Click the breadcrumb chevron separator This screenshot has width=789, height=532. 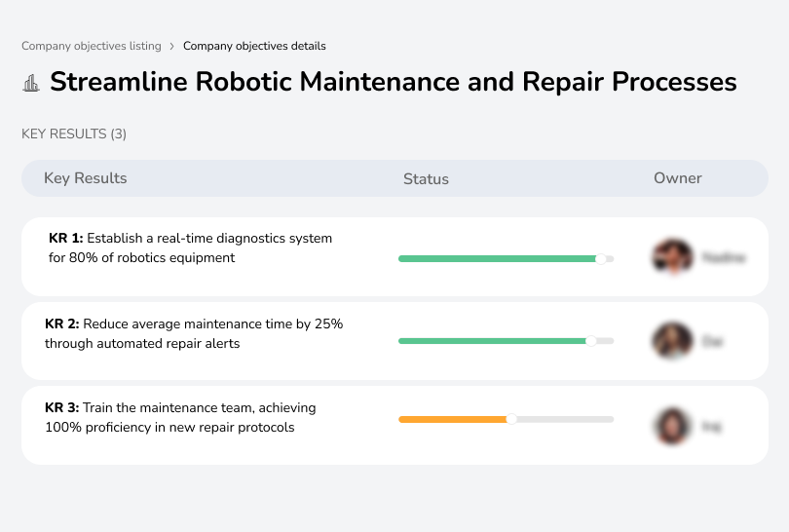[x=172, y=46]
